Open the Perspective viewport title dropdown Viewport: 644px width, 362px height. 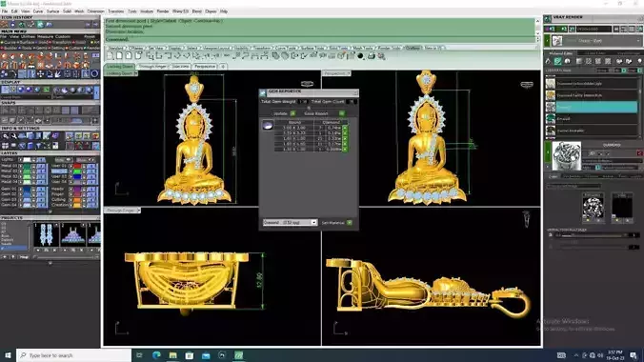coord(349,73)
